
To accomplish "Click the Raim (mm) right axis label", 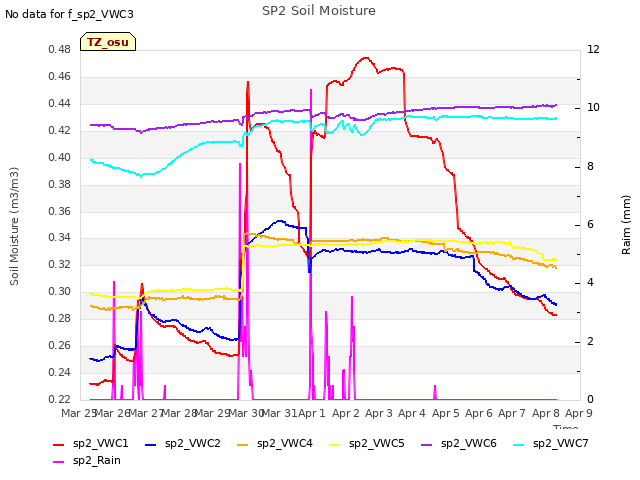I will (x=626, y=225).
